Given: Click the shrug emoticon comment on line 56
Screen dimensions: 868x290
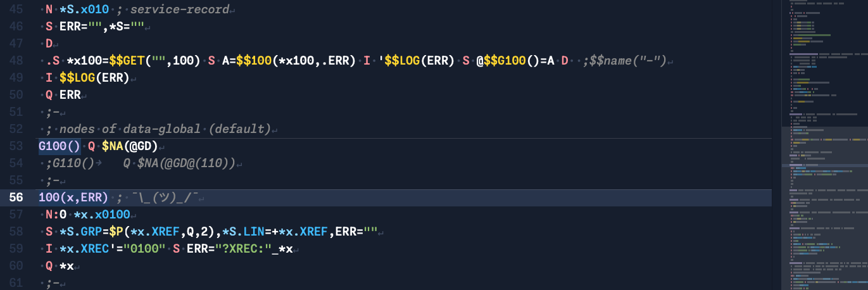Looking at the screenshot, I should pyautogui.click(x=163, y=197).
